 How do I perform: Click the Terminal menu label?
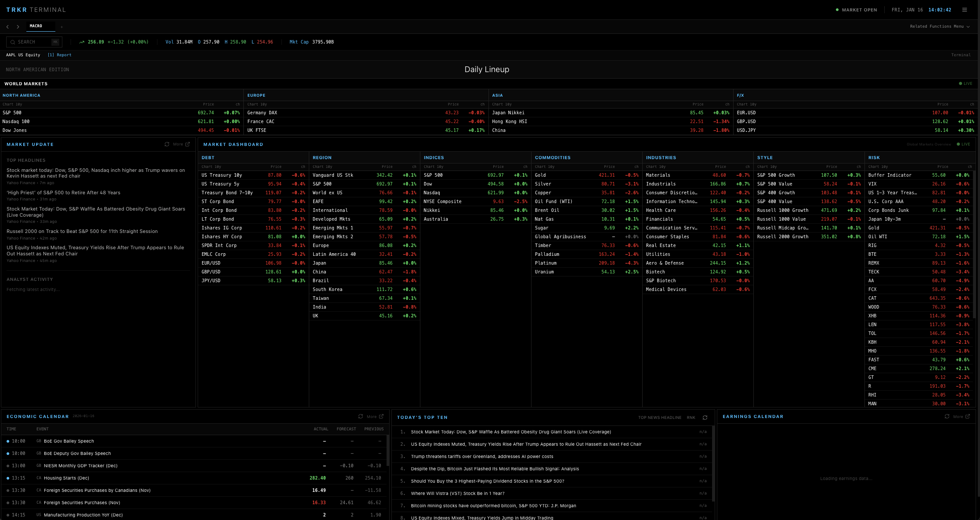click(961, 55)
